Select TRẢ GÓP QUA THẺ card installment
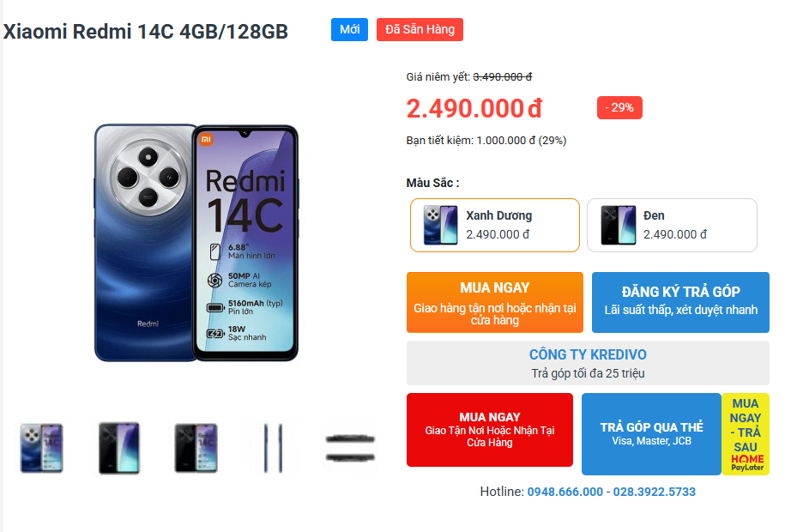 point(651,434)
